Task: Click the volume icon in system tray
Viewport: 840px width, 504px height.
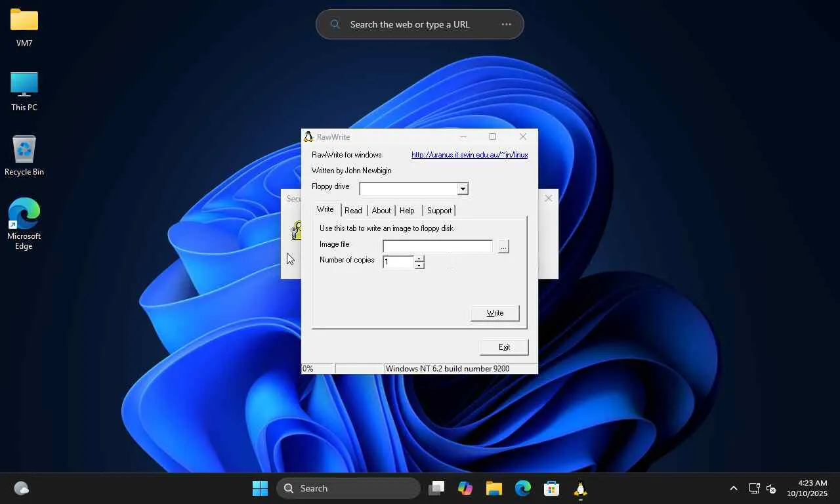Action: coord(771,488)
